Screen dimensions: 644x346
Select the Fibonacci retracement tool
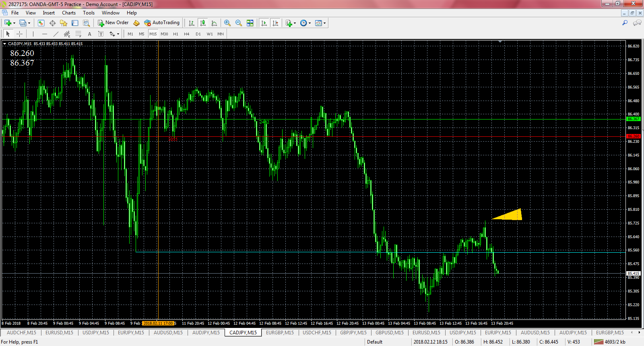pyautogui.click(x=78, y=34)
